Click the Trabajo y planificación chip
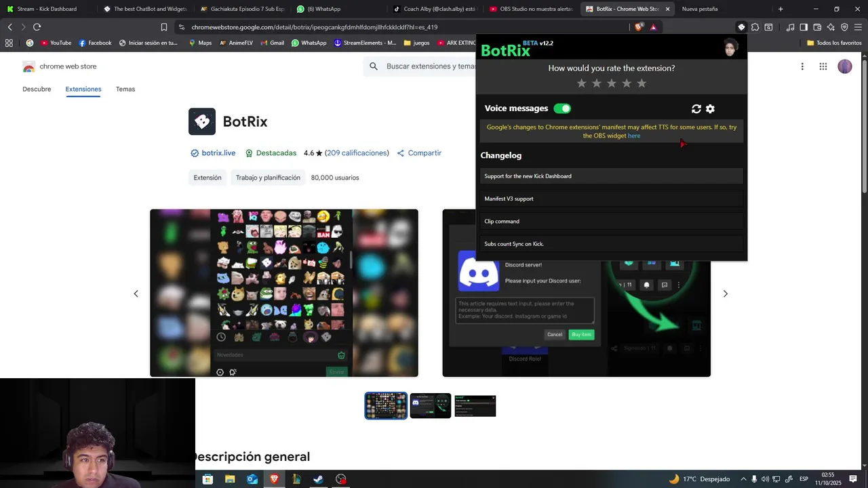The width and height of the screenshot is (868, 488). pyautogui.click(x=268, y=178)
